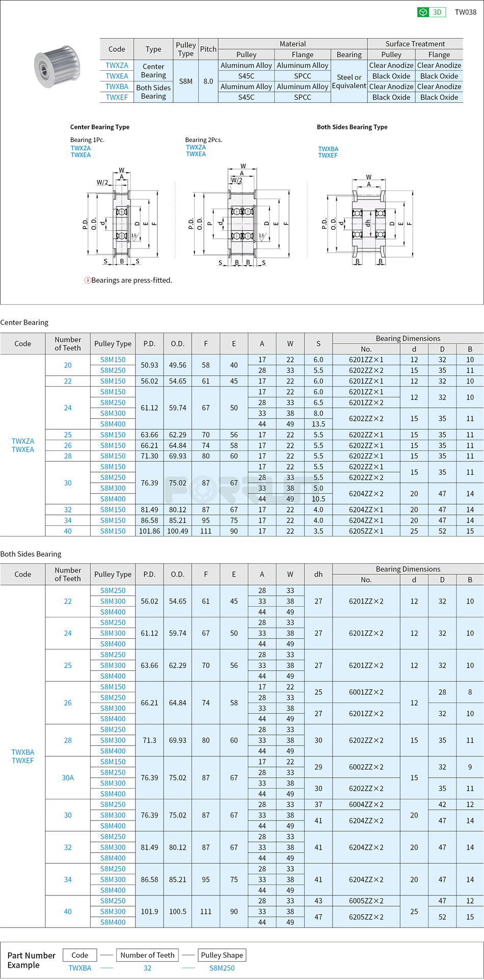This screenshot has height=980, width=484.
Task: Click Steel or Equivalent bearing material cell
Action: click(349, 81)
